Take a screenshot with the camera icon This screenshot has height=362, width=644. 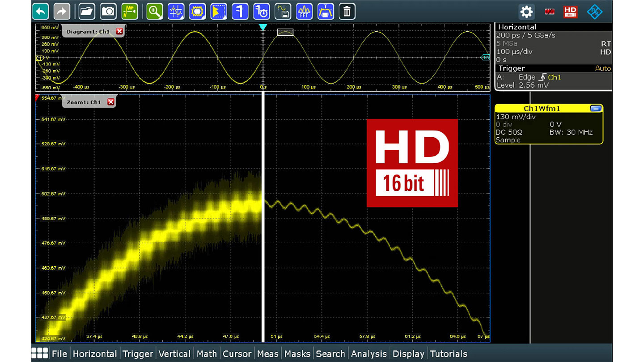(x=108, y=11)
